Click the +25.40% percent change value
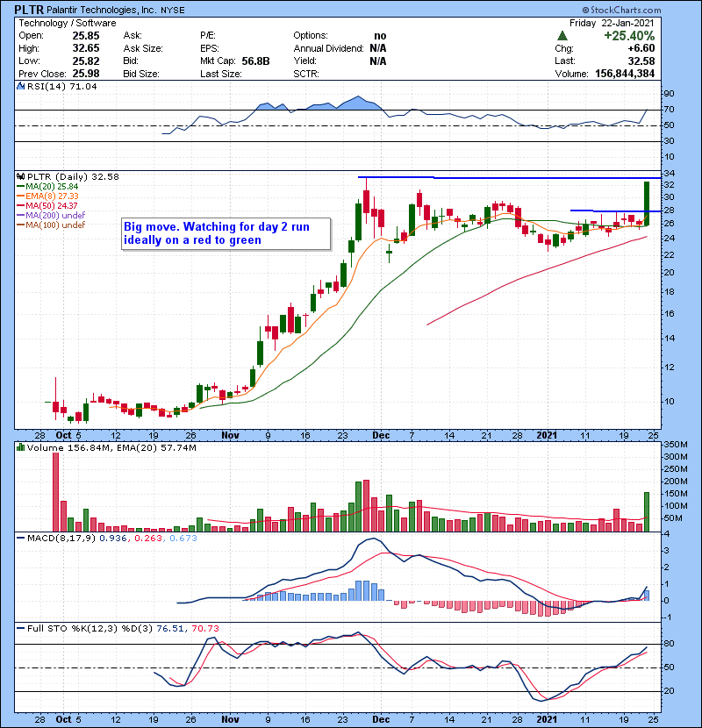702x728 pixels. coord(629,36)
